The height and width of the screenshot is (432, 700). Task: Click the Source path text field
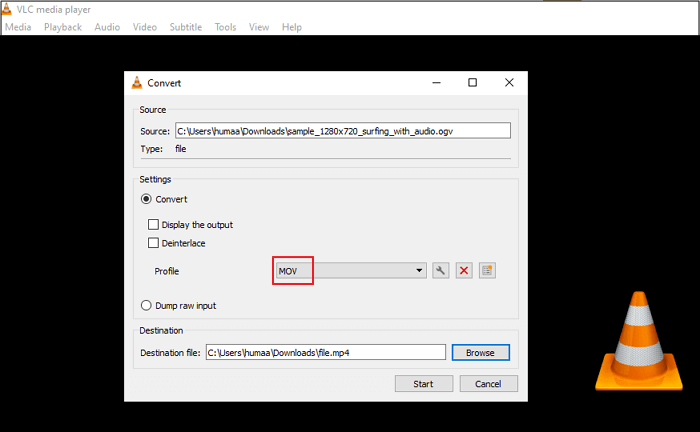[x=342, y=130]
